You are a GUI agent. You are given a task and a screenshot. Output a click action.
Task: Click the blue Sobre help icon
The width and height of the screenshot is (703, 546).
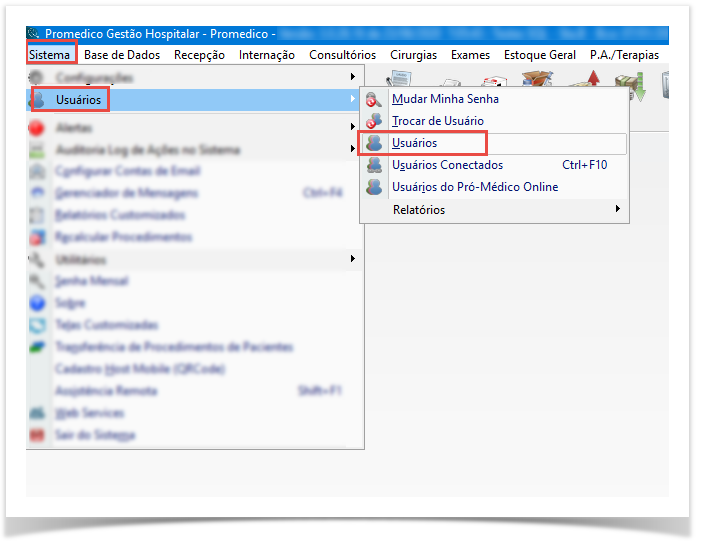point(38,303)
